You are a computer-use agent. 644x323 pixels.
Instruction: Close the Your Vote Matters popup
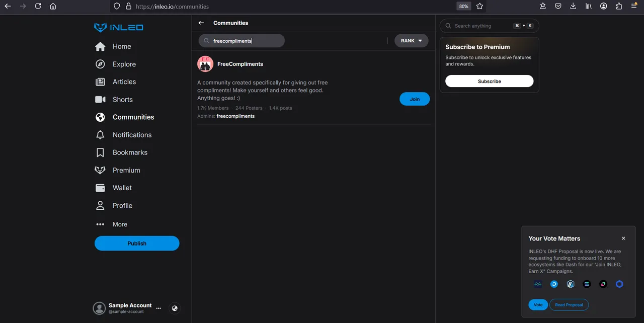(623, 238)
